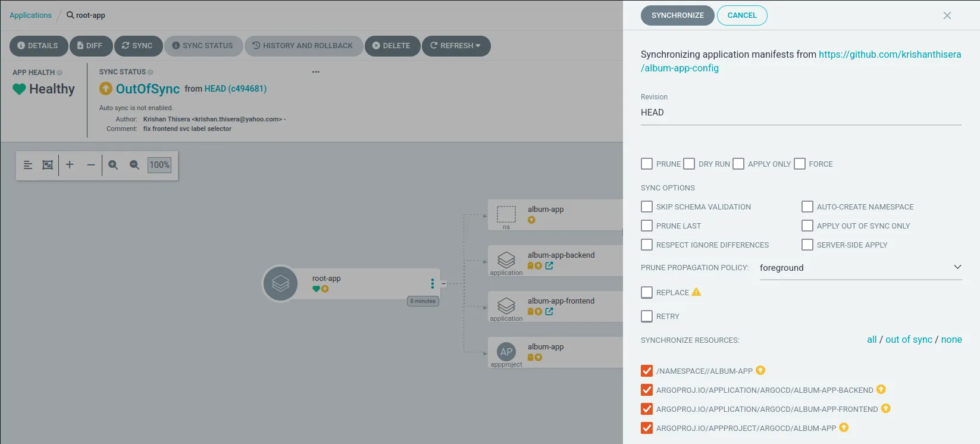The height and width of the screenshot is (444, 980).
Task: Open the DIFF view
Action: (x=91, y=46)
